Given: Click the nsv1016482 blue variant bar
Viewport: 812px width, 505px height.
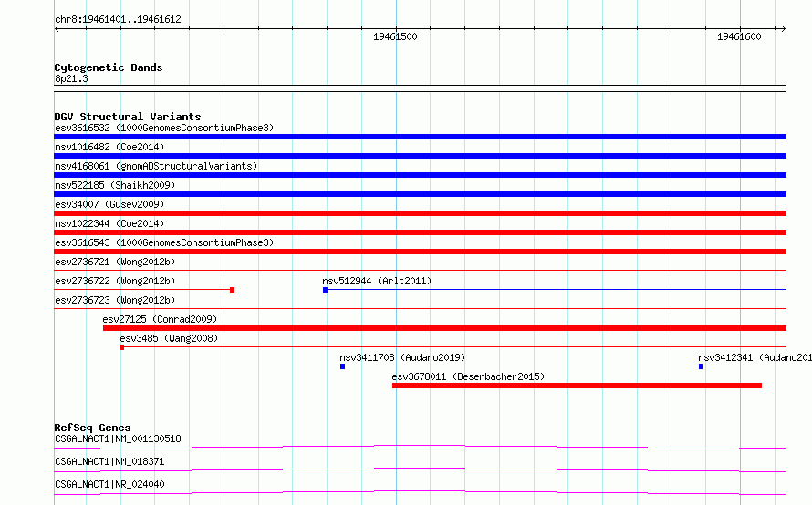Looking at the screenshot, I should tap(420, 156).
